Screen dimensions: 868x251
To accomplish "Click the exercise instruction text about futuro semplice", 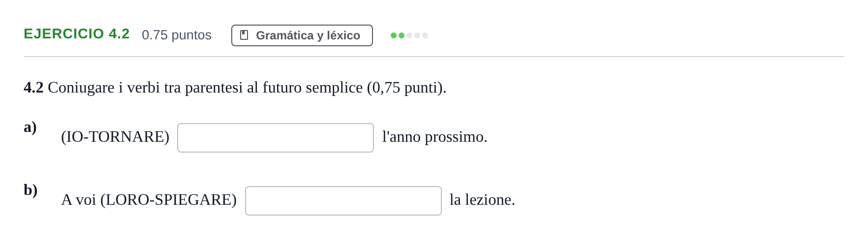I will coord(235,88).
